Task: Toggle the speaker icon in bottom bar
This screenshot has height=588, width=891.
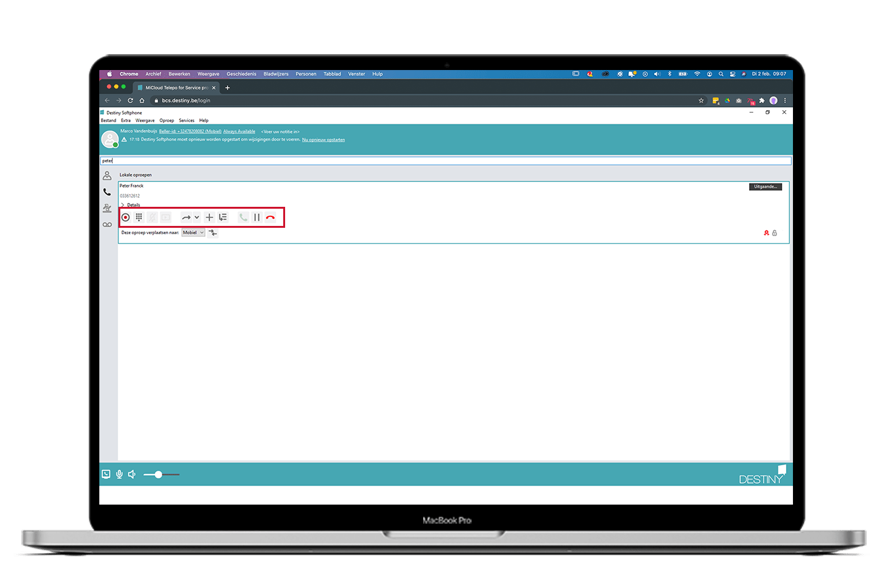Action: pos(132,474)
